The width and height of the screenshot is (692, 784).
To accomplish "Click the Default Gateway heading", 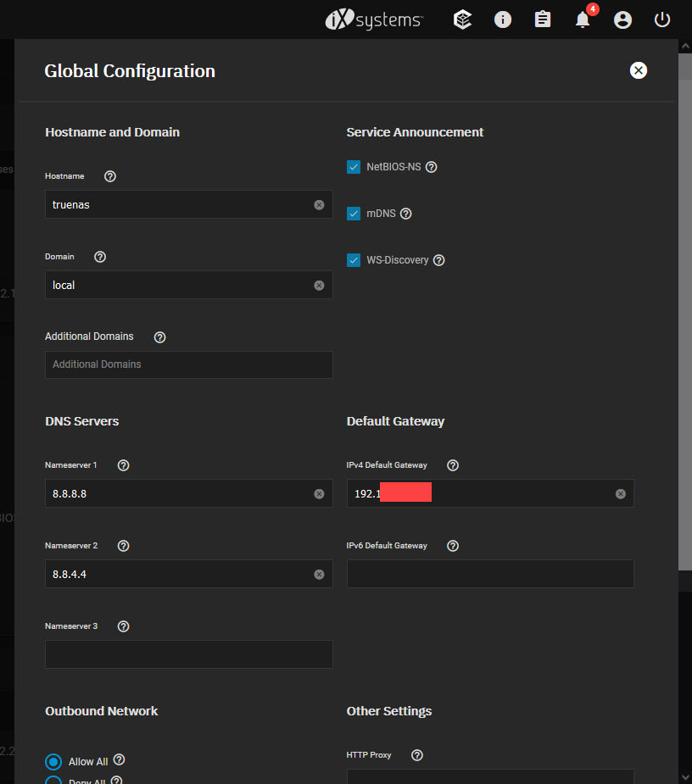I will 395,421.
